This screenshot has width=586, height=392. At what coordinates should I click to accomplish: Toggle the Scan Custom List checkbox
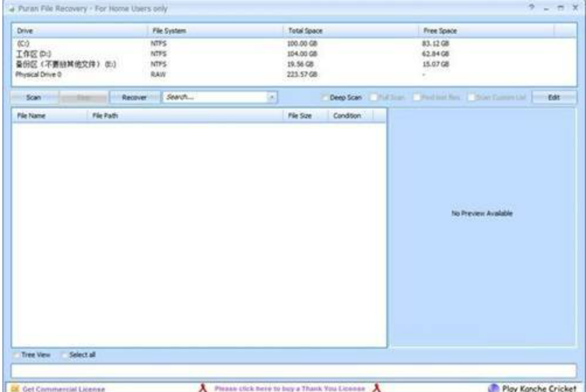(471, 97)
